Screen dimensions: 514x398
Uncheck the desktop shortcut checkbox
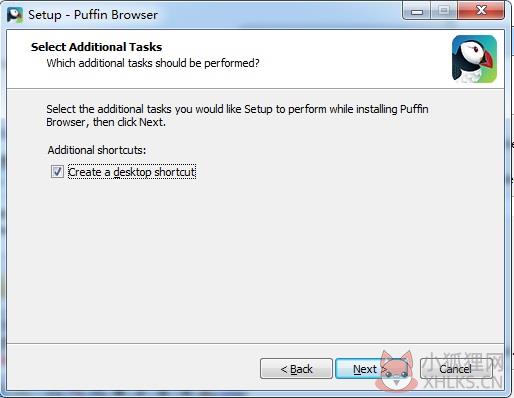pyautogui.click(x=57, y=172)
